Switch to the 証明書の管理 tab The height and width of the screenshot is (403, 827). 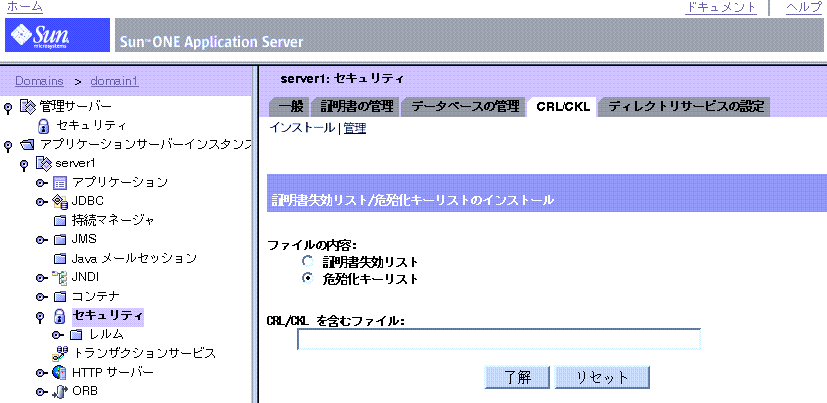(357, 107)
